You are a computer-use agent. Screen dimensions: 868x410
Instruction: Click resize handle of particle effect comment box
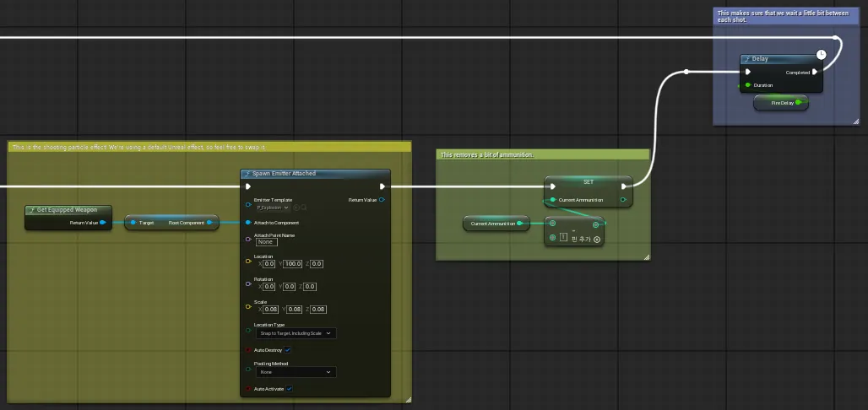click(x=408, y=400)
